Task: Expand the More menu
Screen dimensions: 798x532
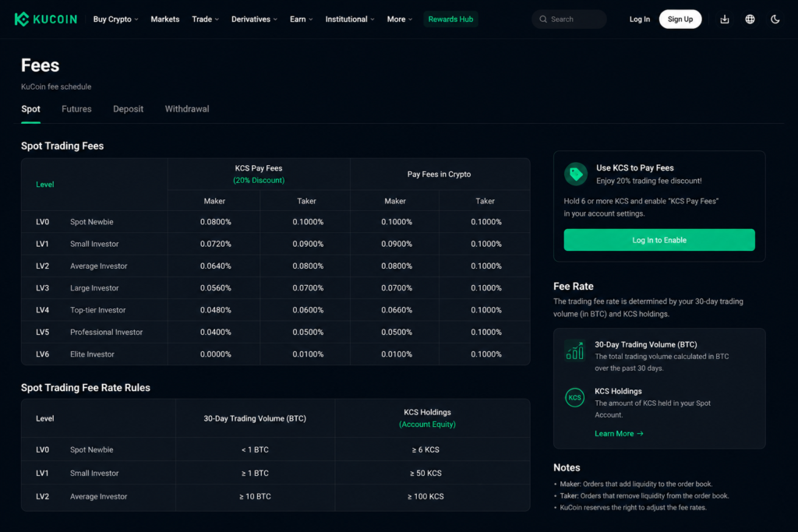Action: pos(400,19)
